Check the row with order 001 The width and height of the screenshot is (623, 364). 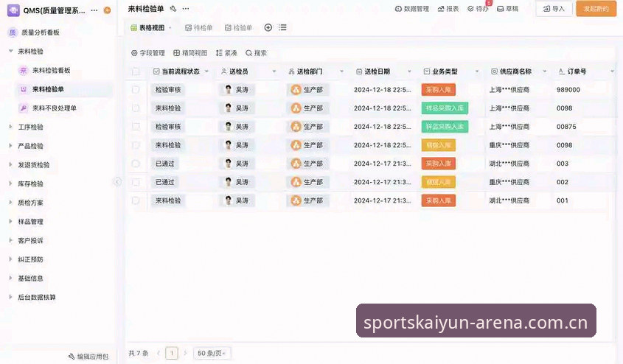pyautogui.click(x=136, y=200)
